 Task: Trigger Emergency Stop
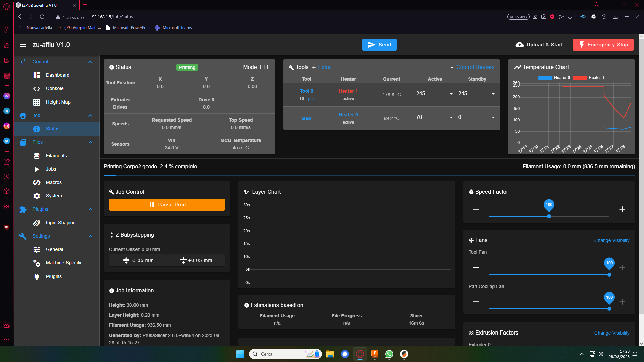(x=603, y=45)
